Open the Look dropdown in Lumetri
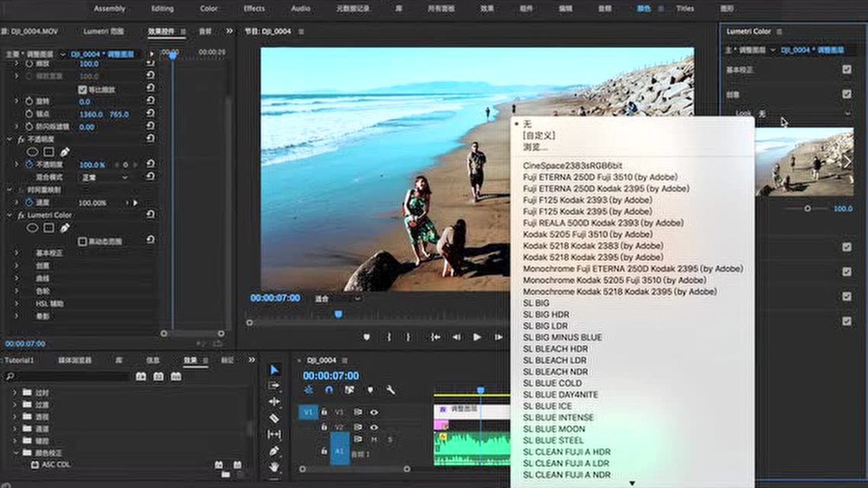The image size is (868, 488). pyautogui.click(x=803, y=114)
